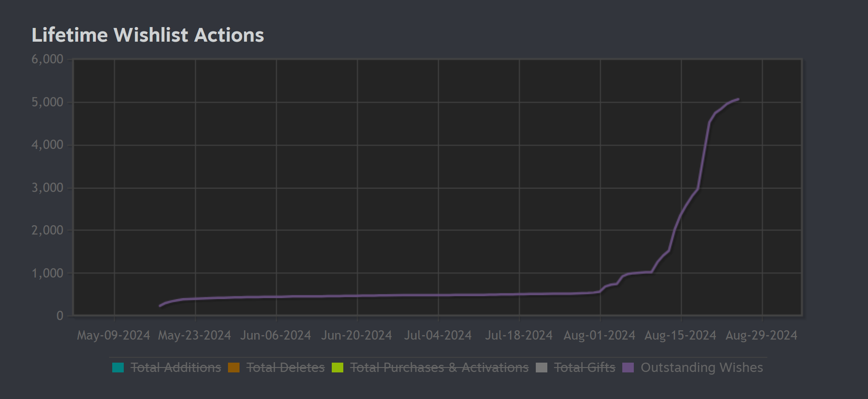Click the Aug-01-2024 x-axis label

[599, 335]
